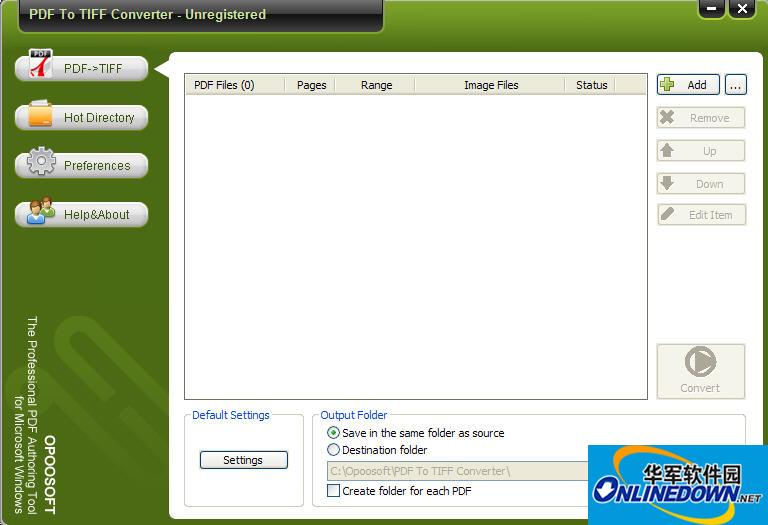
Task: Switch to the Hot Directory section
Action: pos(82,118)
